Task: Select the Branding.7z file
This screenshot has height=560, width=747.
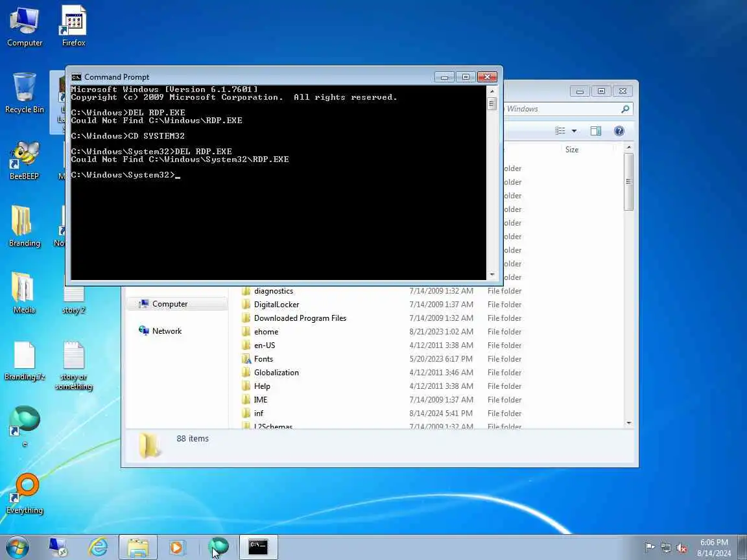Action: point(24,360)
